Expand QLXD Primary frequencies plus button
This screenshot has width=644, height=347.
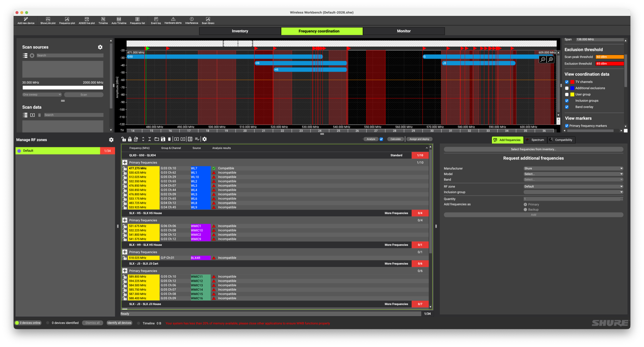[x=125, y=162]
